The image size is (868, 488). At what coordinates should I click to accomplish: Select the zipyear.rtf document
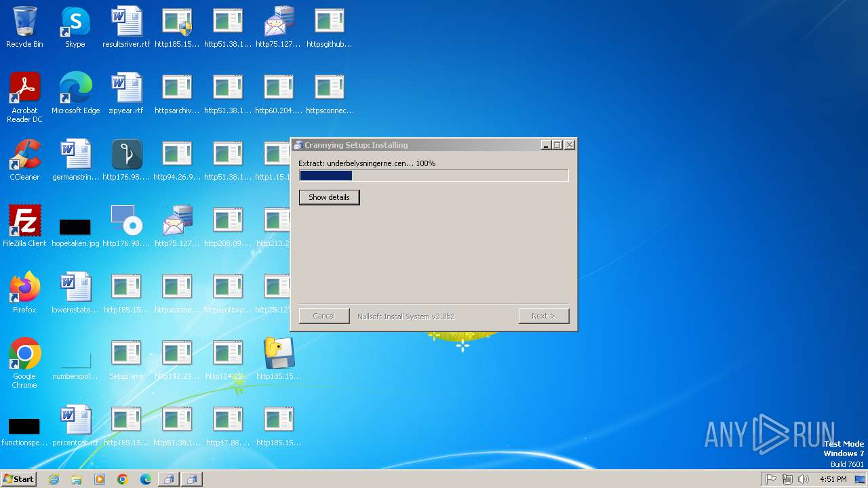(x=126, y=94)
